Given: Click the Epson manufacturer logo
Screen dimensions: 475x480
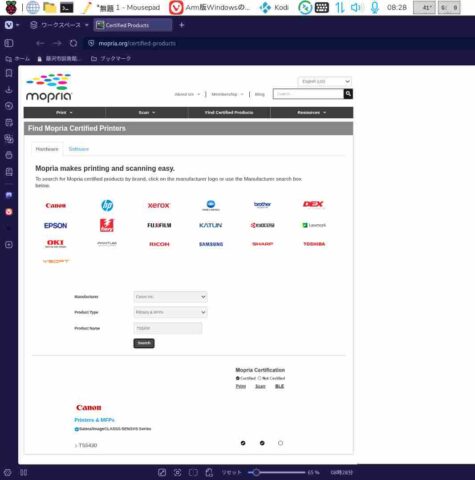Looking at the screenshot, I should point(56,226).
